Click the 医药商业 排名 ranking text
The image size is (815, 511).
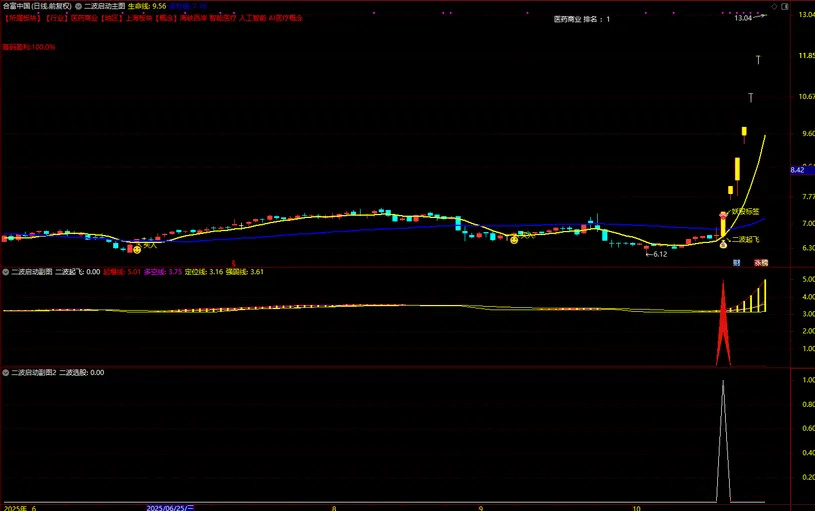[x=581, y=18]
